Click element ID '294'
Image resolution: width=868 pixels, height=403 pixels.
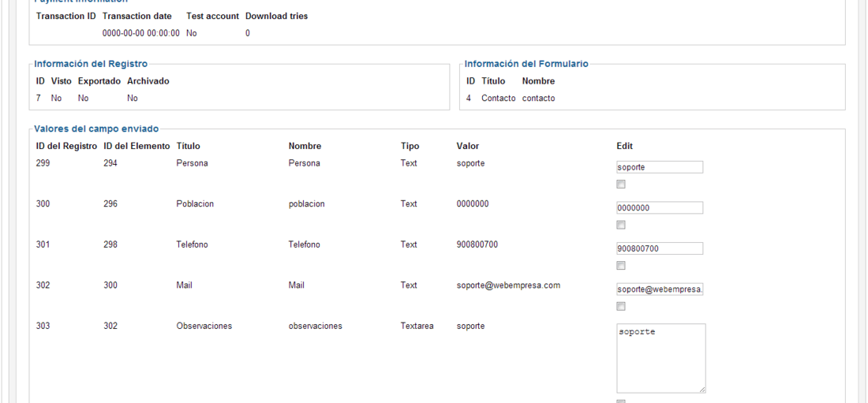tap(110, 163)
